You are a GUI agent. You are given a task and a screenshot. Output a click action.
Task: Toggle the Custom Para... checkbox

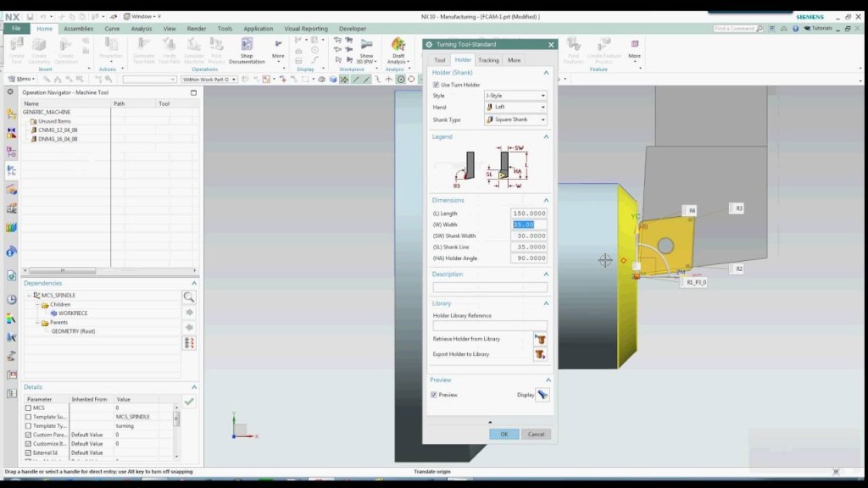[x=28, y=435]
